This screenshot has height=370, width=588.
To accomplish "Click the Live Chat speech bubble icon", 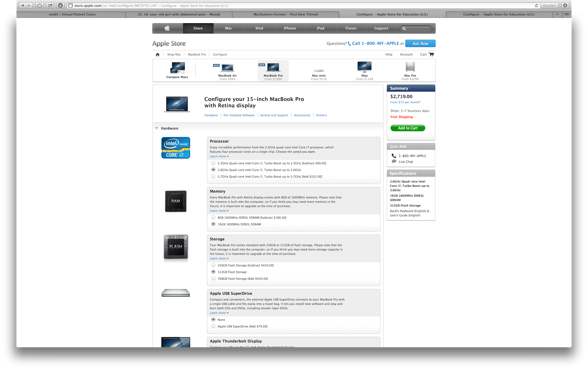I will [394, 161].
